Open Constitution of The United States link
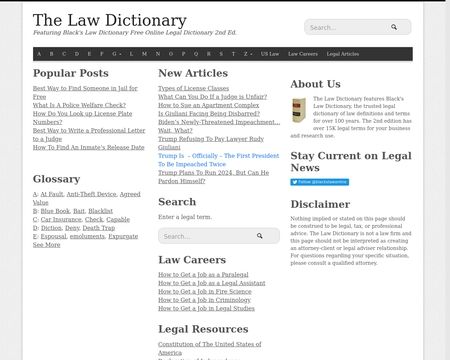Screen dimensions: 450x360 point(210,348)
